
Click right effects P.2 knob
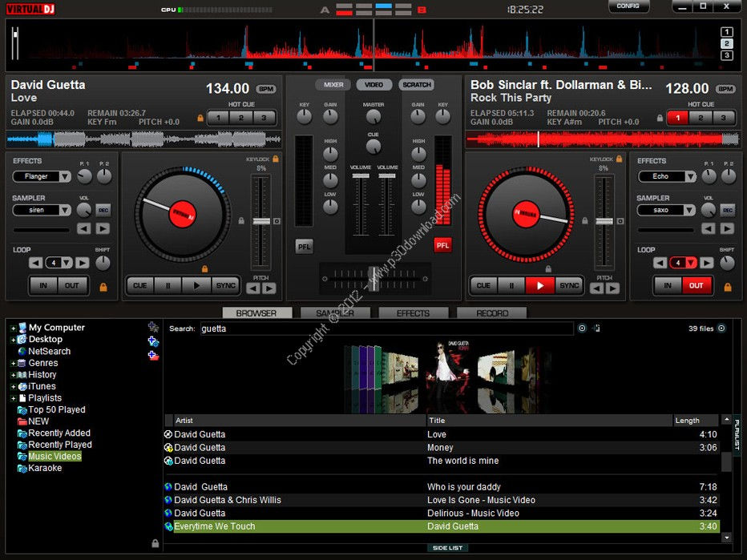[729, 177]
